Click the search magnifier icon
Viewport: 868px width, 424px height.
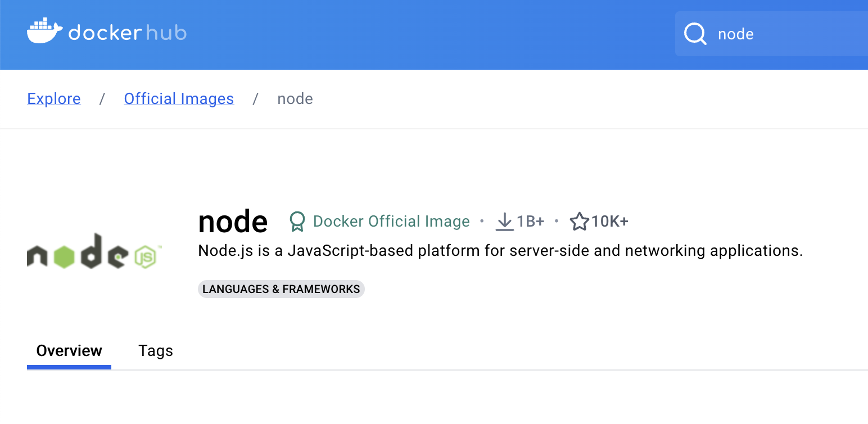click(x=695, y=34)
